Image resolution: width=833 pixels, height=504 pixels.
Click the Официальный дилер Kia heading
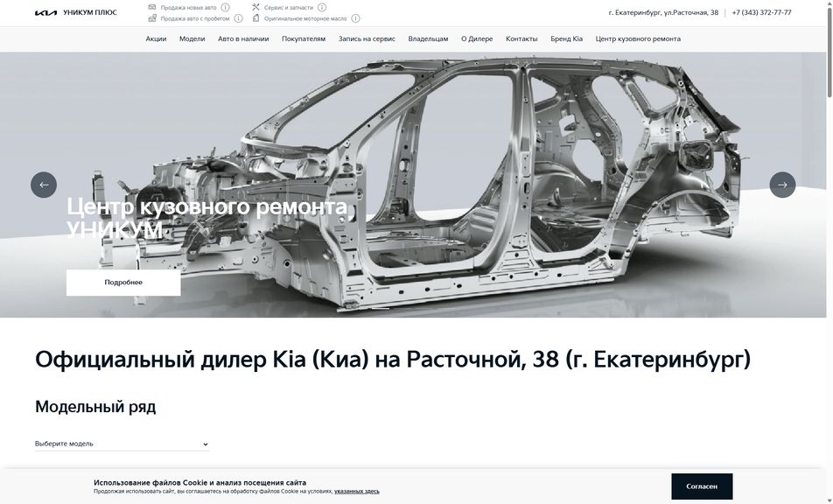[393, 360]
